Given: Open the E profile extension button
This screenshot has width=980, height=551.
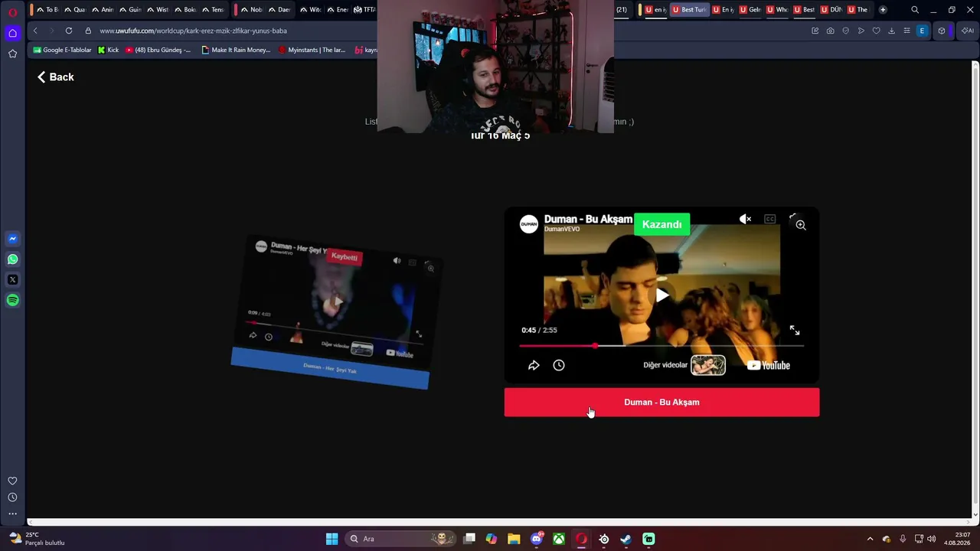Looking at the screenshot, I should (x=922, y=31).
